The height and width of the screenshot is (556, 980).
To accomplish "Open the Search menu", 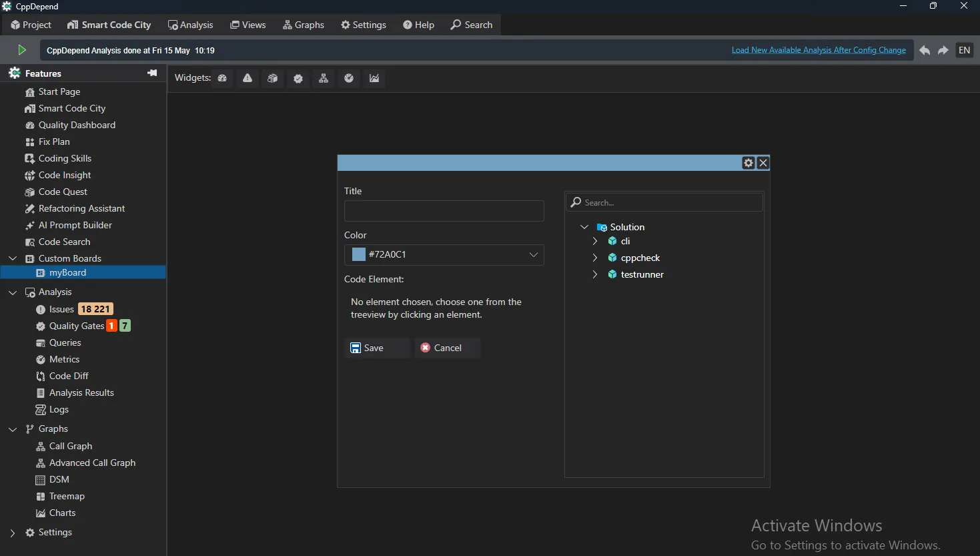I will [x=472, y=25].
